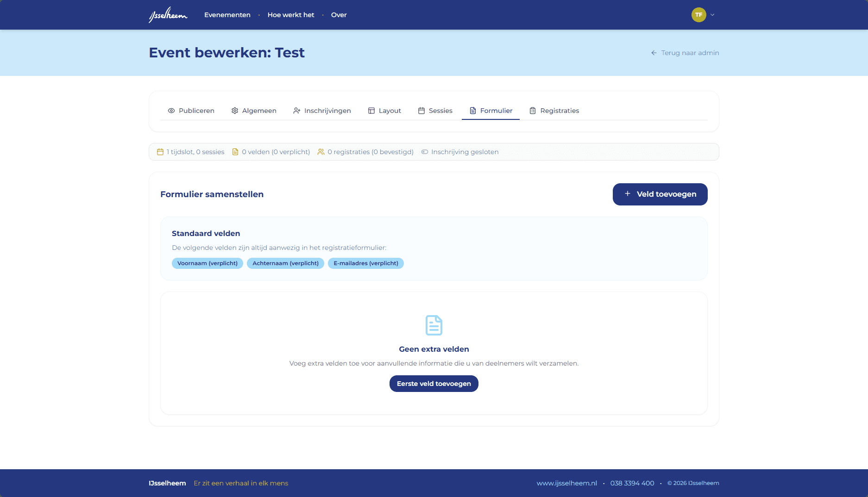Click the Geen extra velden heading
This screenshot has width=868, height=497.
pos(434,349)
